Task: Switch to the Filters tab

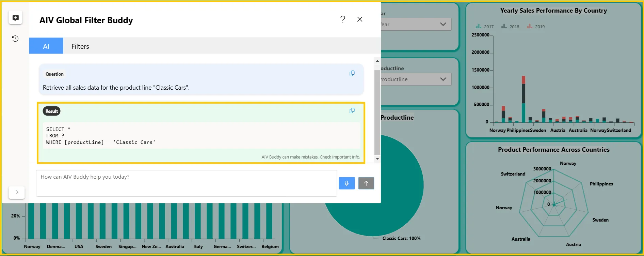Action: (x=80, y=46)
